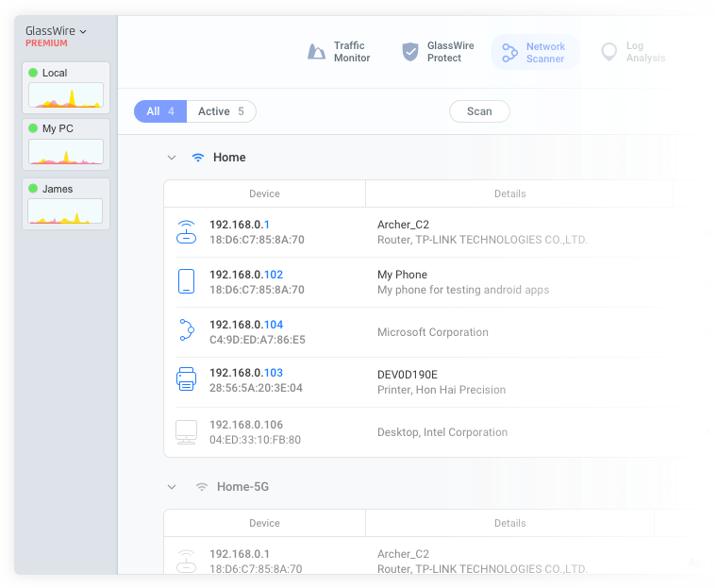Collapse the Home-5G network group

coord(172,487)
